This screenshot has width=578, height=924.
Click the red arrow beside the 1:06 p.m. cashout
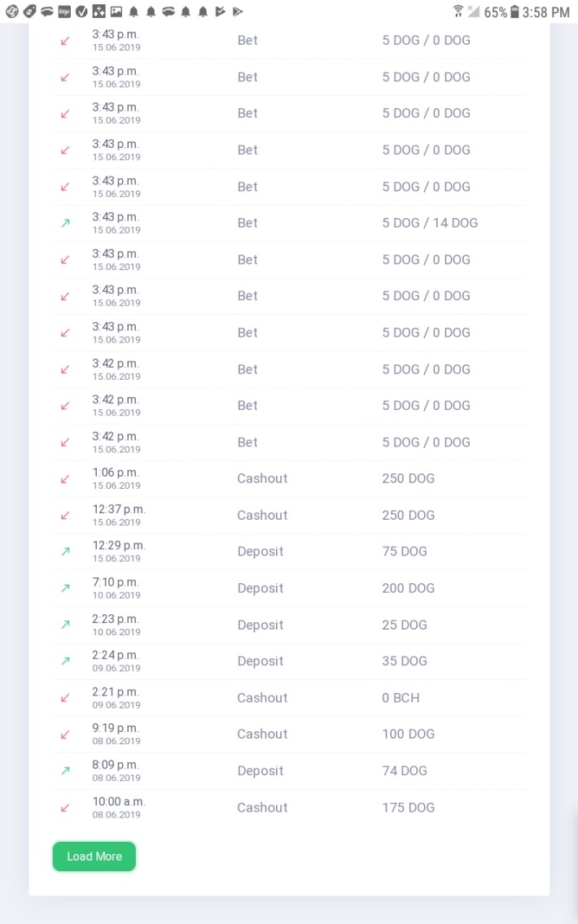point(65,478)
